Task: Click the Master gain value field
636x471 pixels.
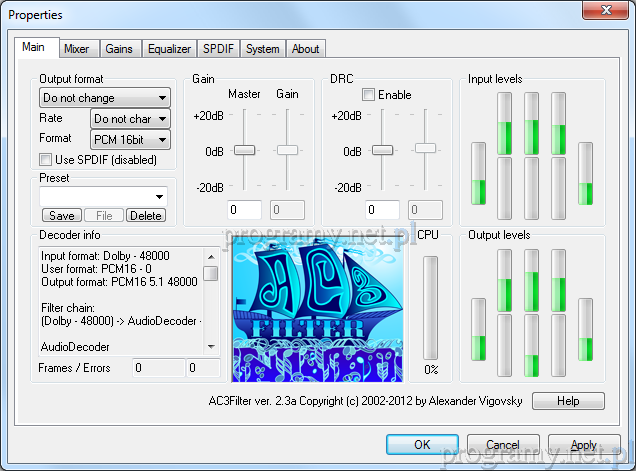Action: [245, 210]
